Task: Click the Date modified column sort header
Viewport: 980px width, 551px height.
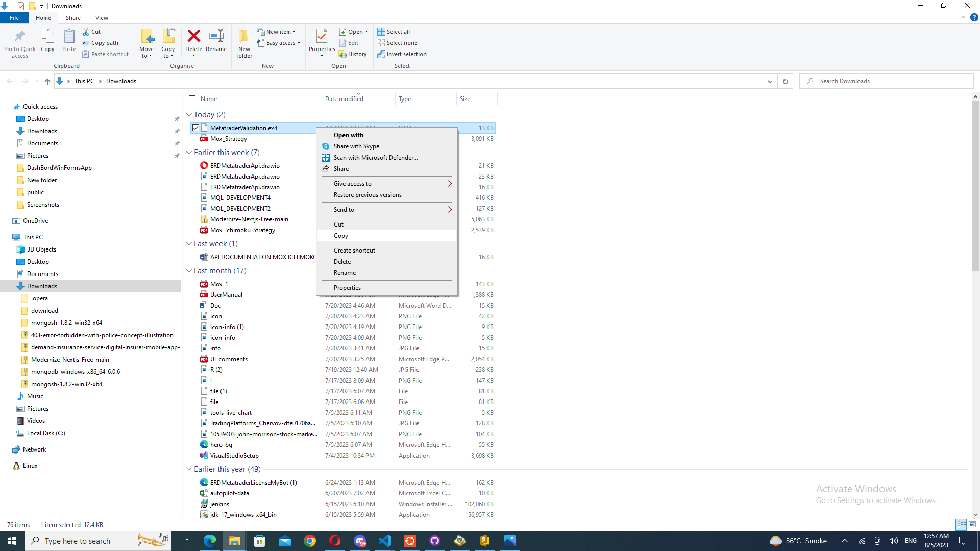Action: pyautogui.click(x=345, y=99)
